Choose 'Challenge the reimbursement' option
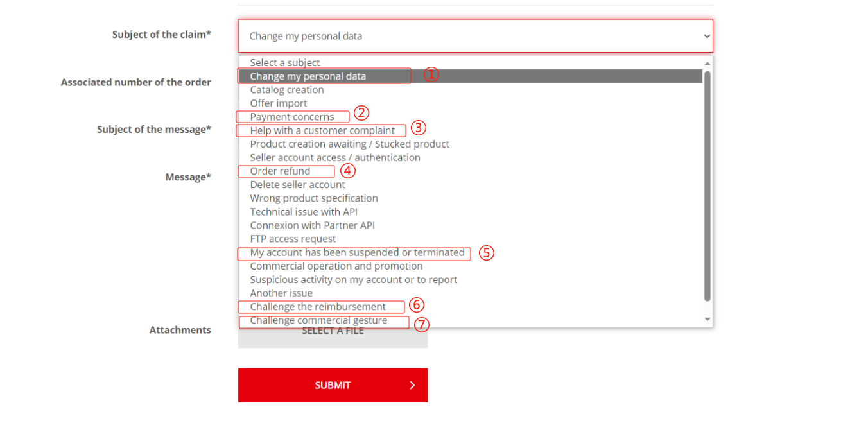This screenshot has width=868, height=423. pyautogui.click(x=318, y=306)
